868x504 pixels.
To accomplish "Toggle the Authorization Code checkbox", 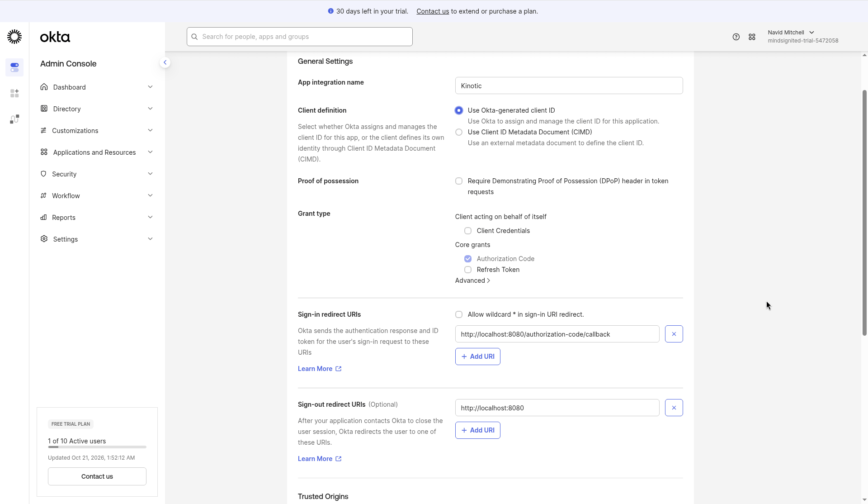I will pyautogui.click(x=468, y=259).
